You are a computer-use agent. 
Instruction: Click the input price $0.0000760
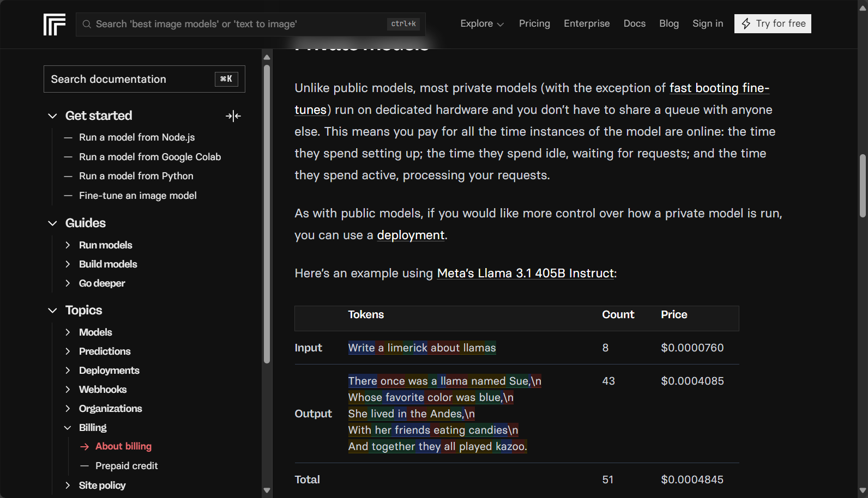click(x=692, y=348)
